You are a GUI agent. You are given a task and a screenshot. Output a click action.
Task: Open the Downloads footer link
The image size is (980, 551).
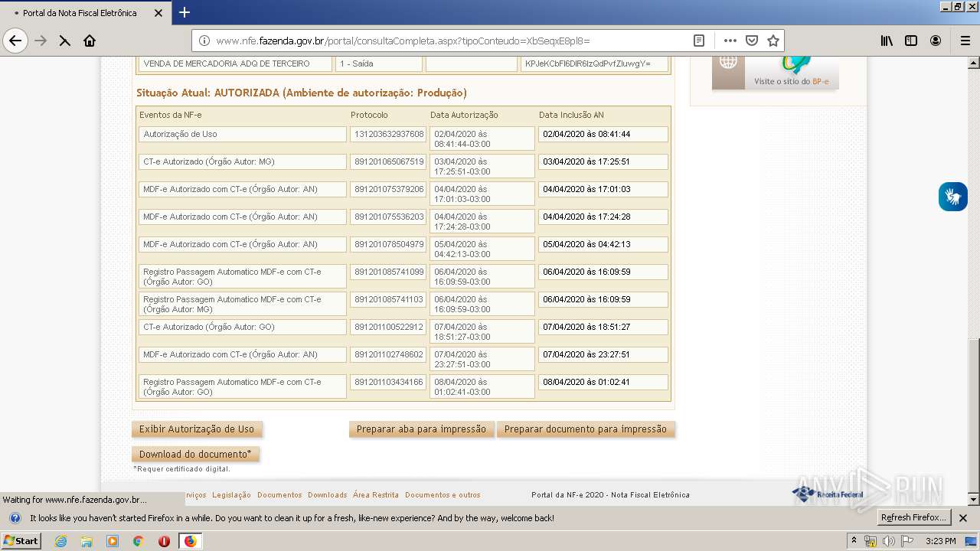click(327, 495)
